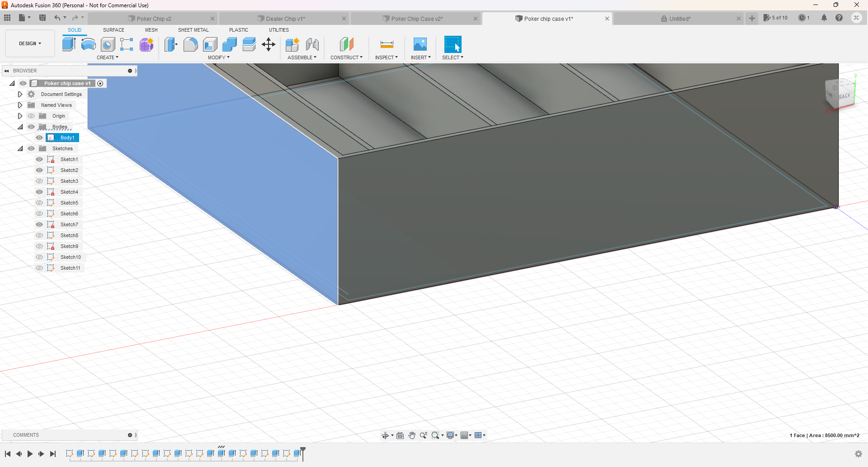Click the Insert image icon
The width and height of the screenshot is (868, 467).
pos(420,44)
